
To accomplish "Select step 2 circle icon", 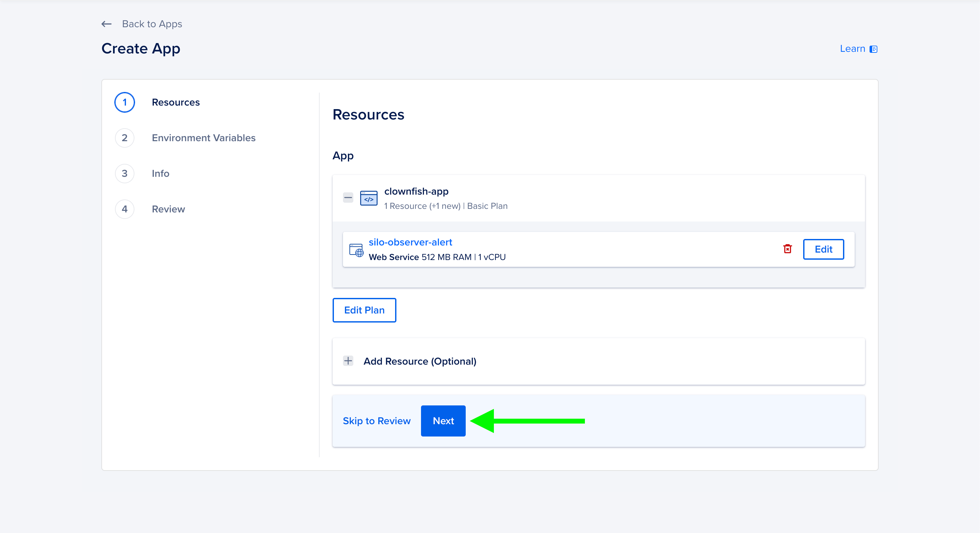I will pos(125,138).
